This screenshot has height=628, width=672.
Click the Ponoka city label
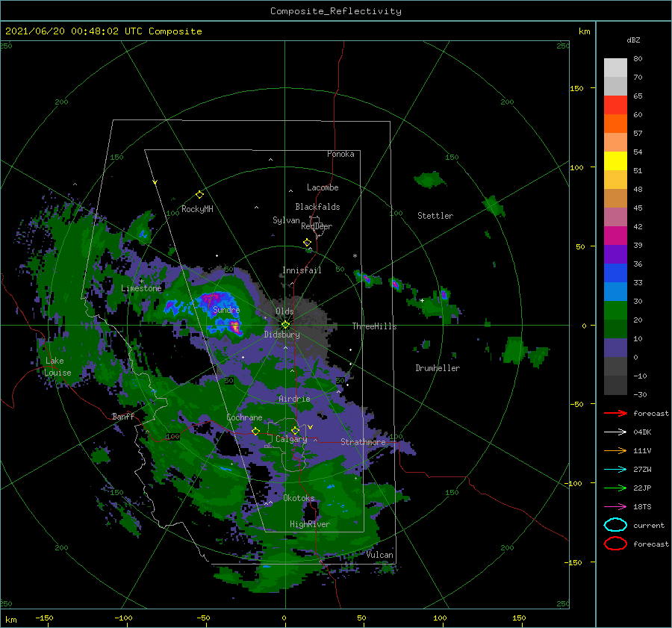340,154
